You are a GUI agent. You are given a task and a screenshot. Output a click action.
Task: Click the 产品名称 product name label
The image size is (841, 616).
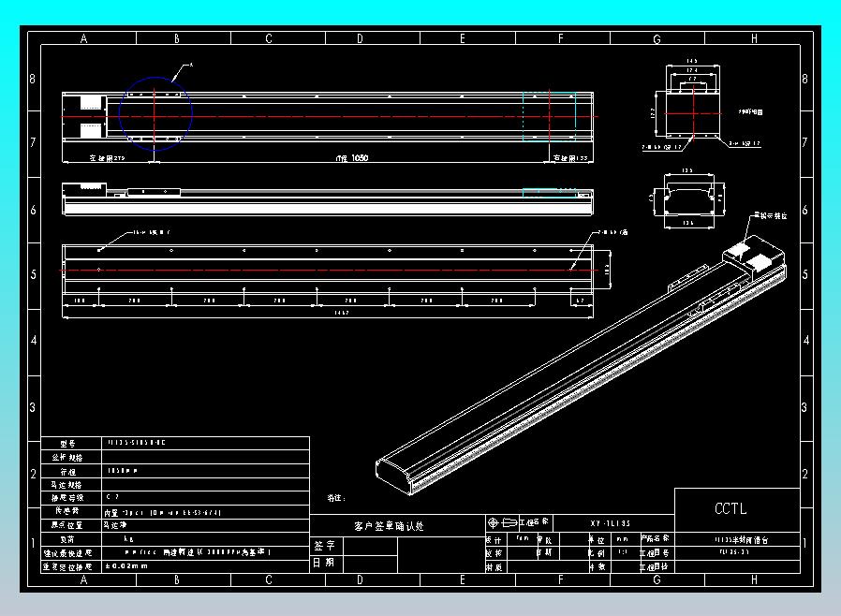[x=655, y=538]
